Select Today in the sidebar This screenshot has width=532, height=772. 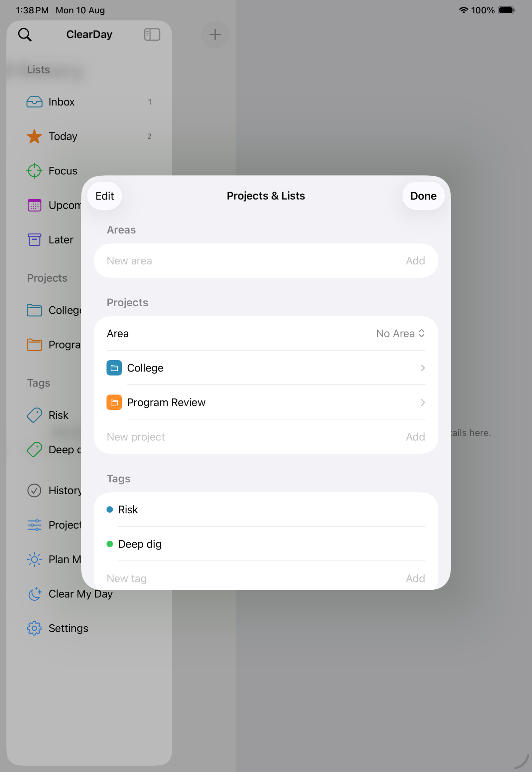(x=89, y=136)
